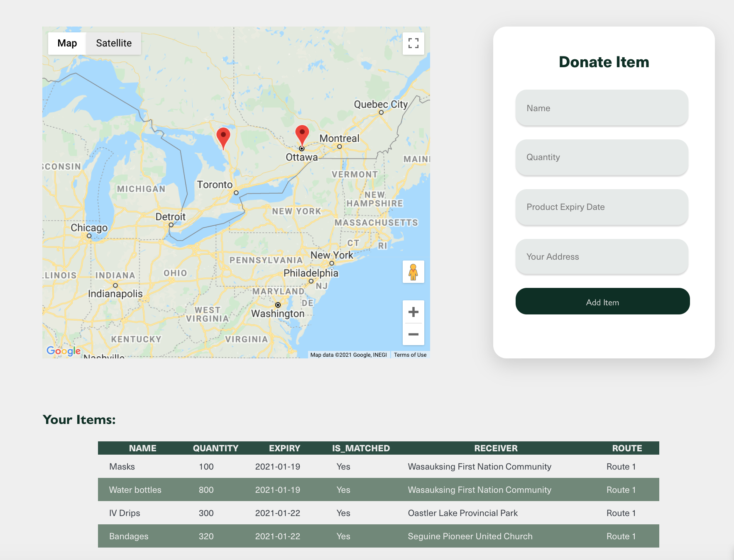Click the QUANTITY column header
The height and width of the screenshot is (560, 734).
tap(215, 448)
